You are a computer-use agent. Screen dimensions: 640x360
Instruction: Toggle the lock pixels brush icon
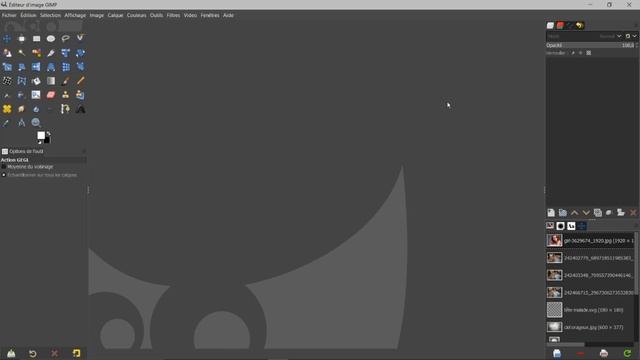click(x=573, y=53)
